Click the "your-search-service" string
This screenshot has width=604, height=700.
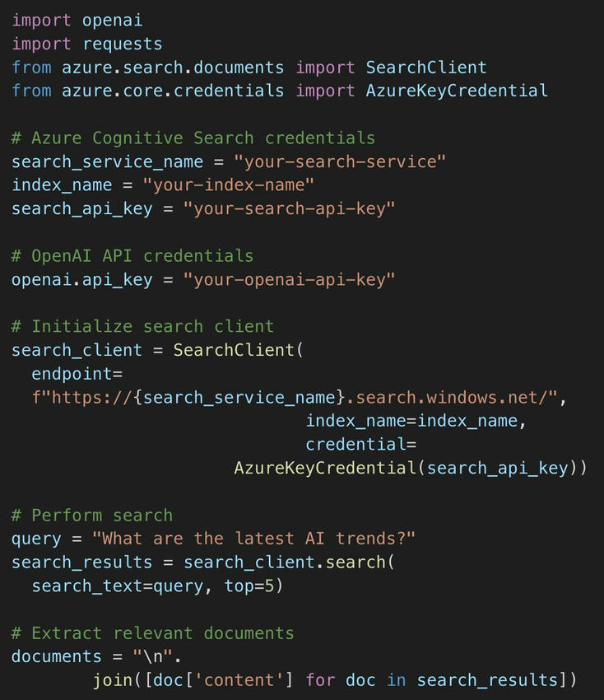click(340, 161)
